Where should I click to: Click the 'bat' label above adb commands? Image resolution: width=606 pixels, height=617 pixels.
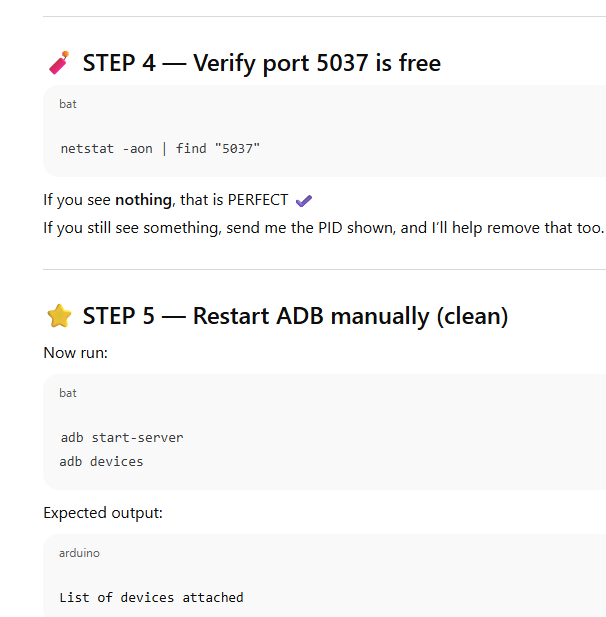click(68, 393)
